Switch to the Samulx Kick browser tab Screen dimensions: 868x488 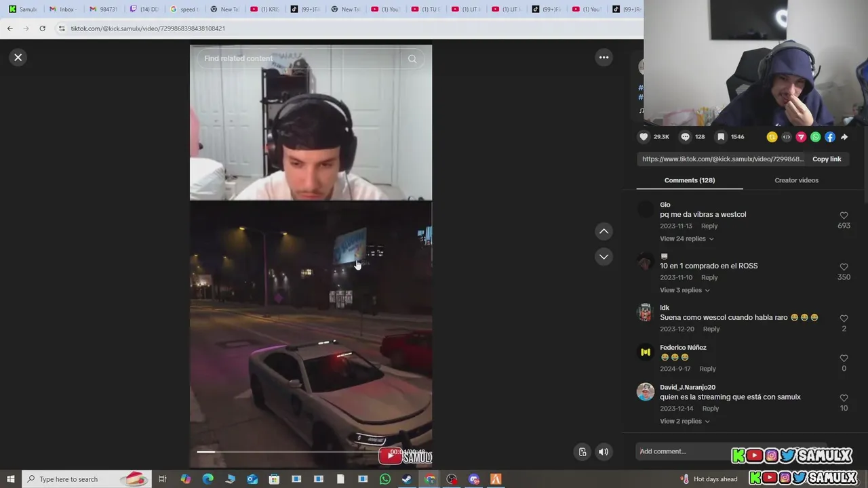(23, 9)
